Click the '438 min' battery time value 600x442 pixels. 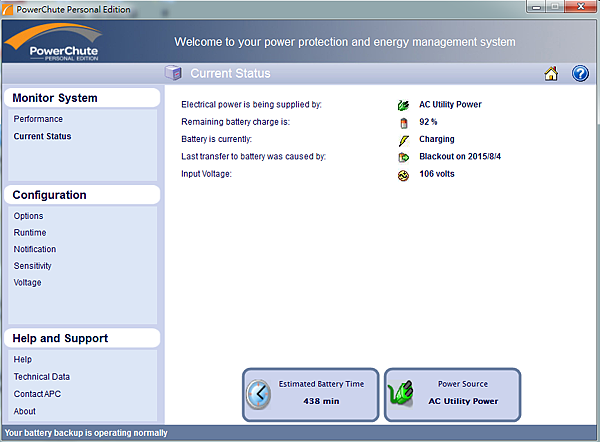[x=321, y=401]
